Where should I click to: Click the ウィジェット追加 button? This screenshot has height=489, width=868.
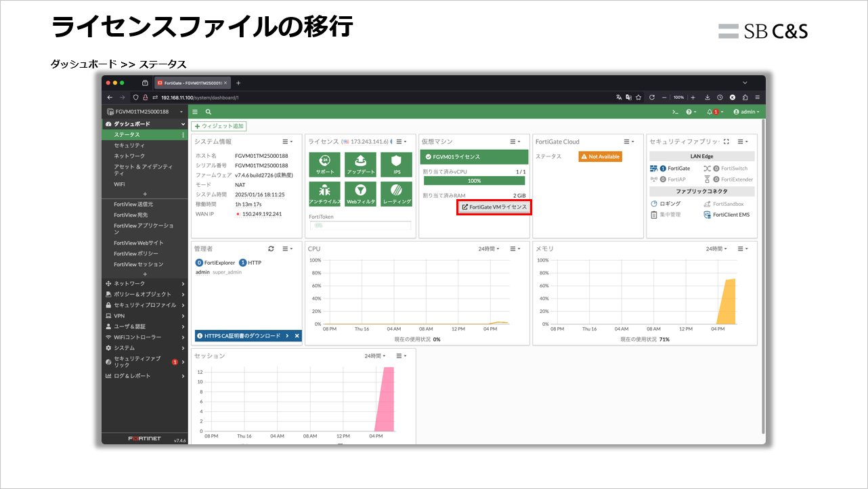[x=219, y=126]
